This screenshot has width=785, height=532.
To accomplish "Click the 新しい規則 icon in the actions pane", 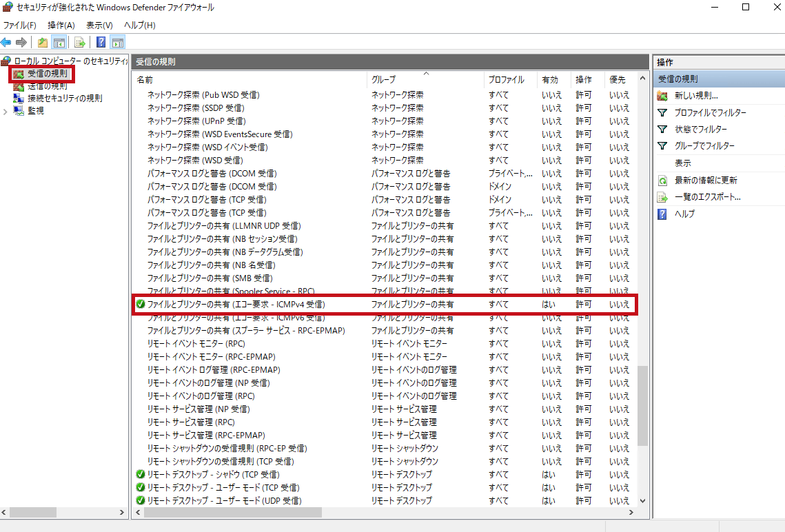I will point(662,96).
